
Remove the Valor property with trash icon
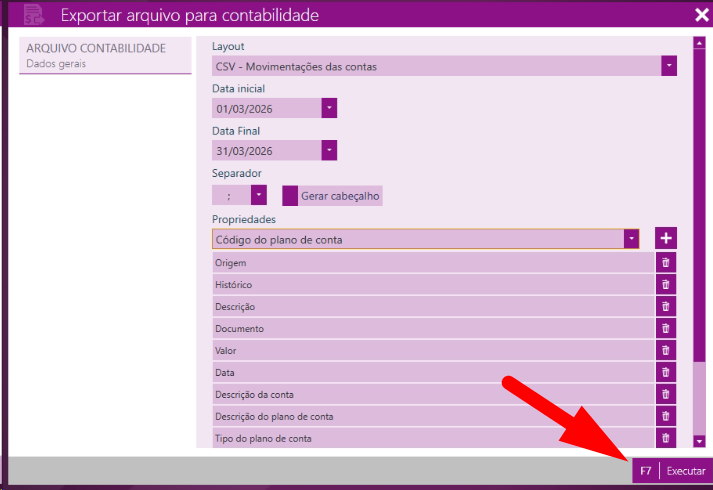tap(666, 350)
